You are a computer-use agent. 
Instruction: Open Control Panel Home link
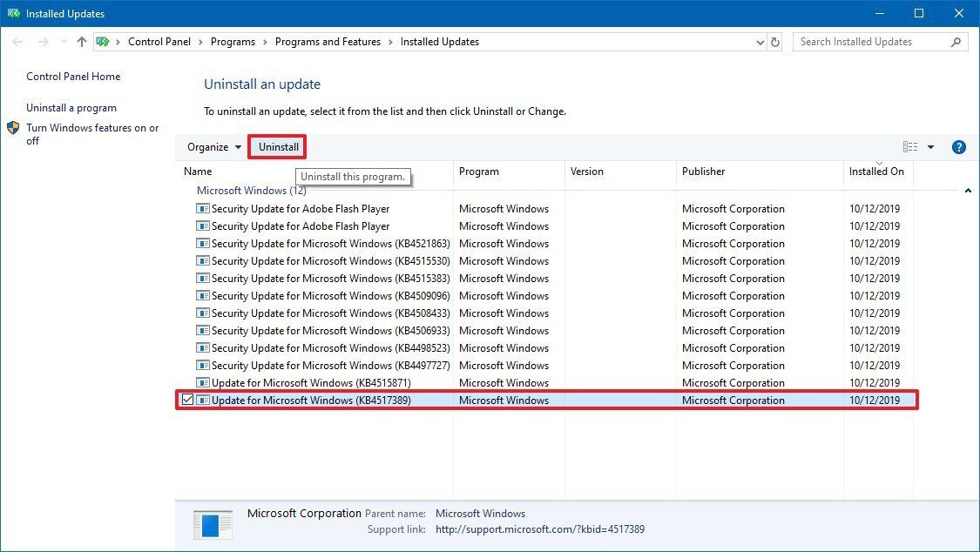(73, 76)
